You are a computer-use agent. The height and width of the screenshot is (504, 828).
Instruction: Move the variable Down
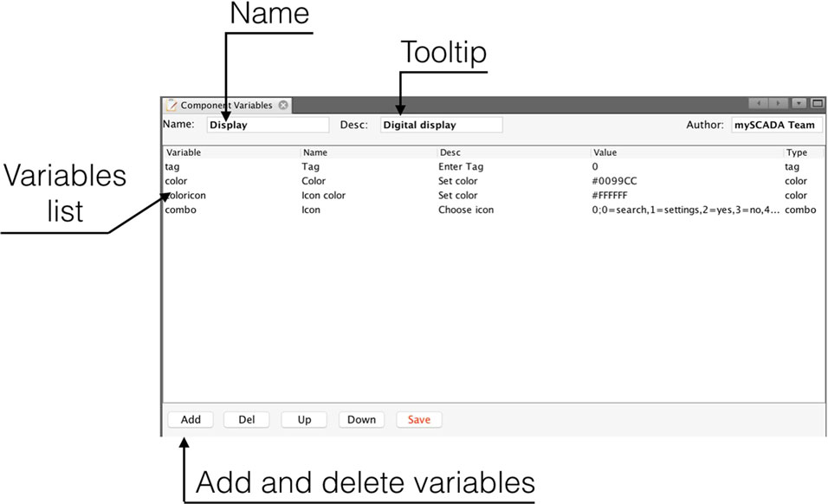tap(362, 419)
